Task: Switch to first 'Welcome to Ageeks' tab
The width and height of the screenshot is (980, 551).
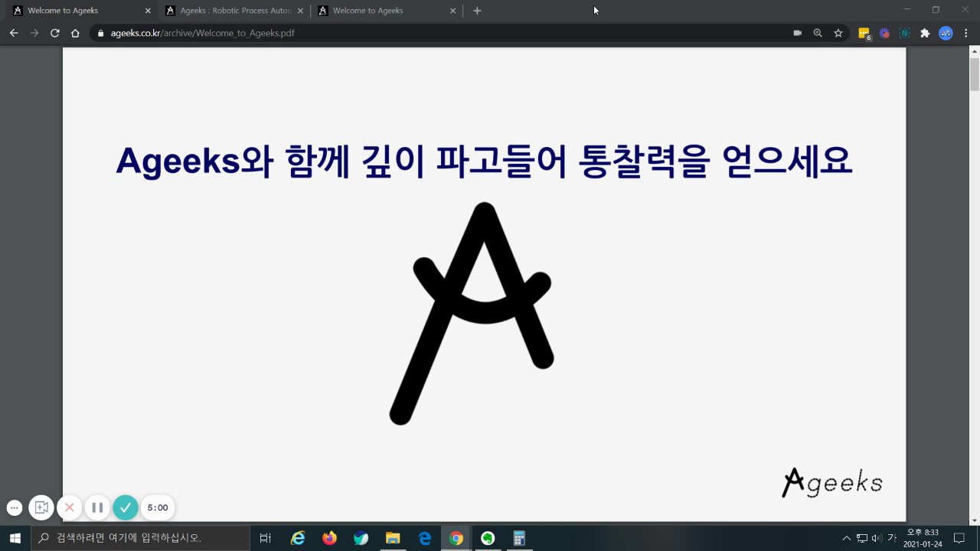Action: pyautogui.click(x=80, y=11)
